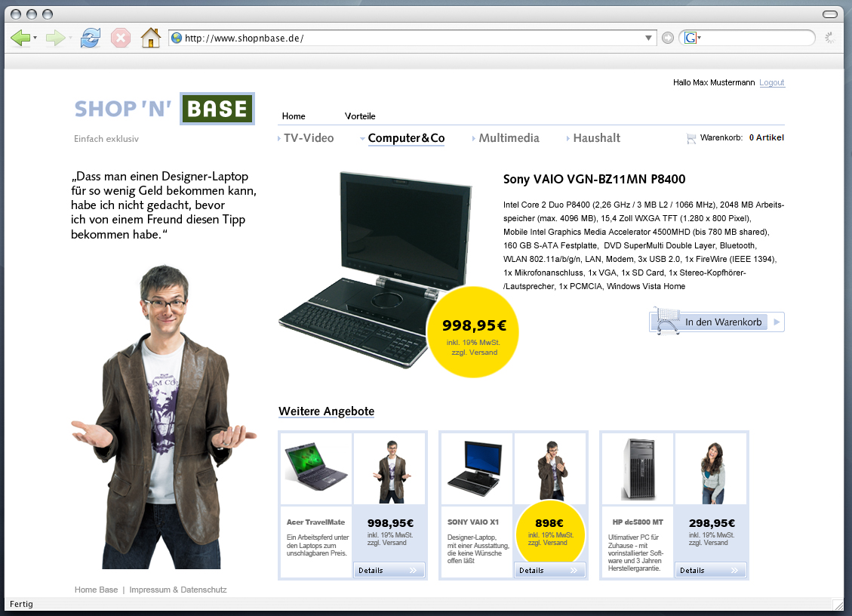Click the green back arrow button

(20, 38)
